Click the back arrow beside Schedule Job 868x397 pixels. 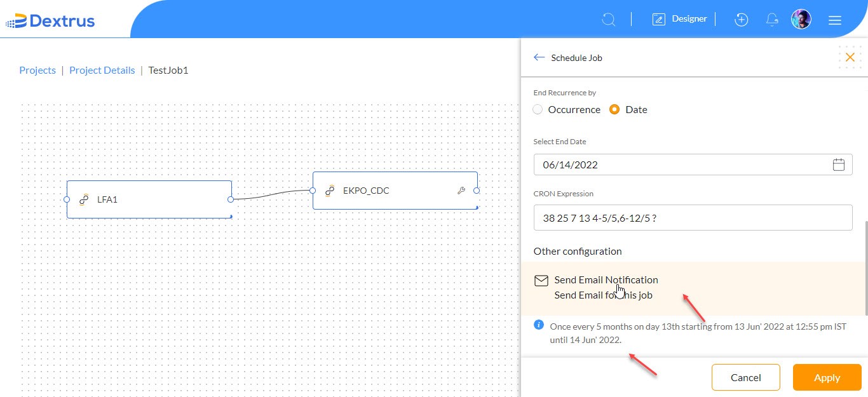(539, 57)
